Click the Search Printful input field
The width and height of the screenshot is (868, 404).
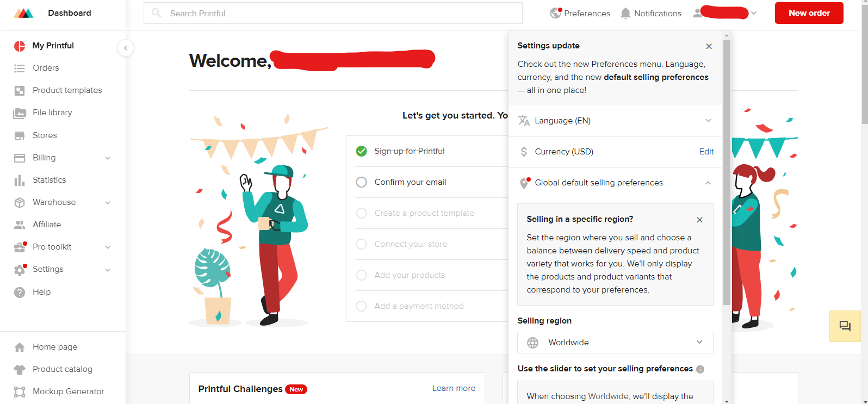point(333,13)
